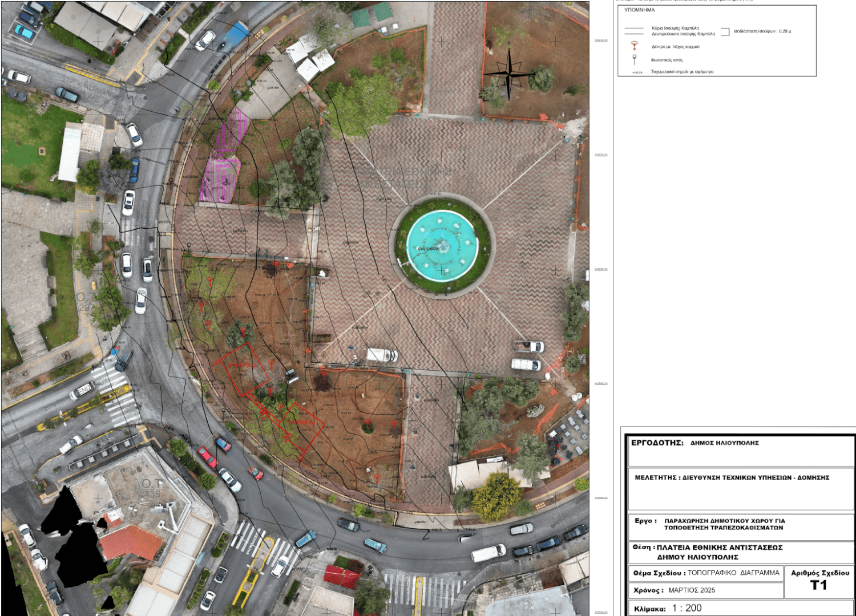Click the ΜΕΛΕΤΗΤΗΣ row in title block
The image size is (856, 616).
(x=732, y=477)
